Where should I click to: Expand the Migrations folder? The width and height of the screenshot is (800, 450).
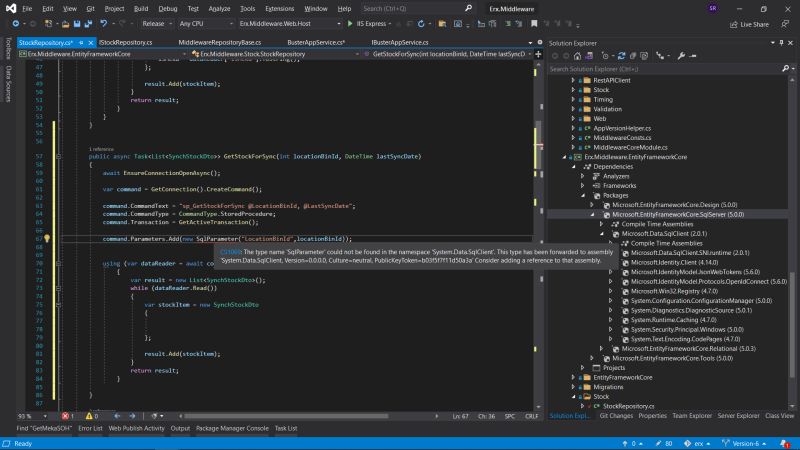pos(573,387)
